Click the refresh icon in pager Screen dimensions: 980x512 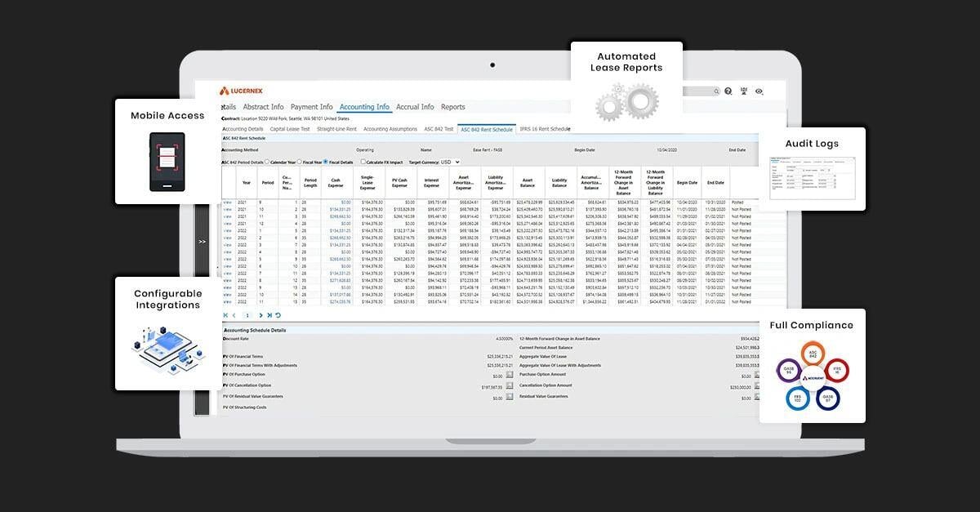pos(278,315)
